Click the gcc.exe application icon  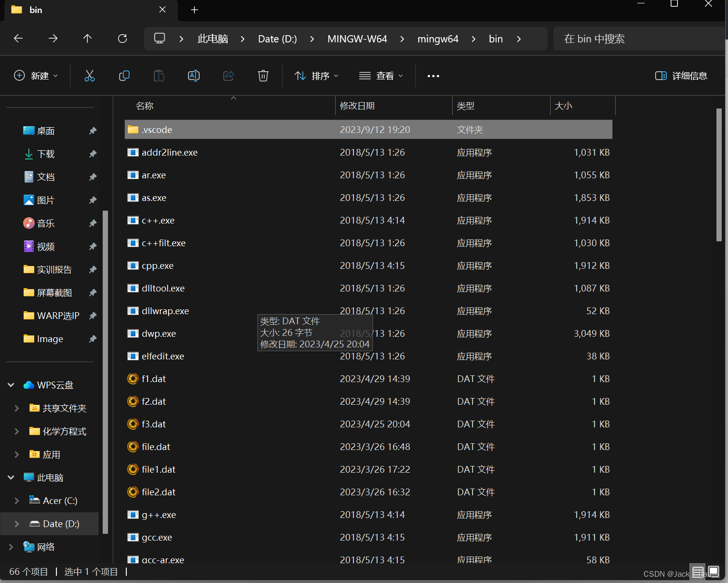tap(133, 537)
